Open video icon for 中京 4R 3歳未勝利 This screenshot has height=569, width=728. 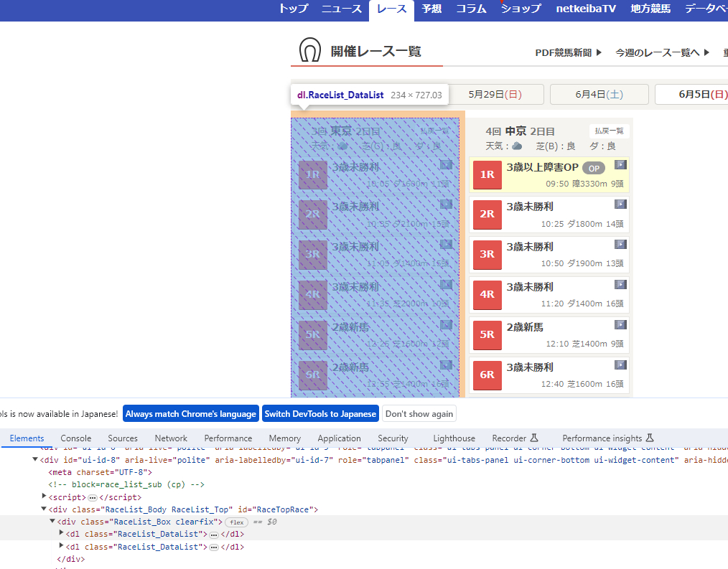pos(620,284)
